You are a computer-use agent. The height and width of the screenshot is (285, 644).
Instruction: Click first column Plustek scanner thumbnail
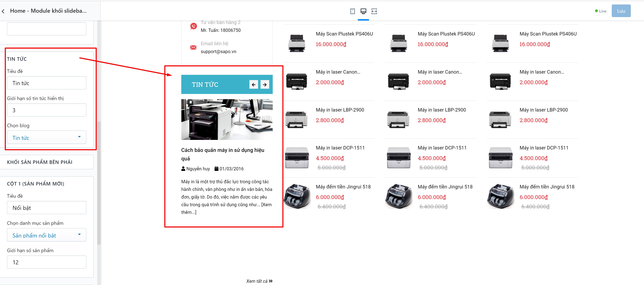[x=297, y=43]
